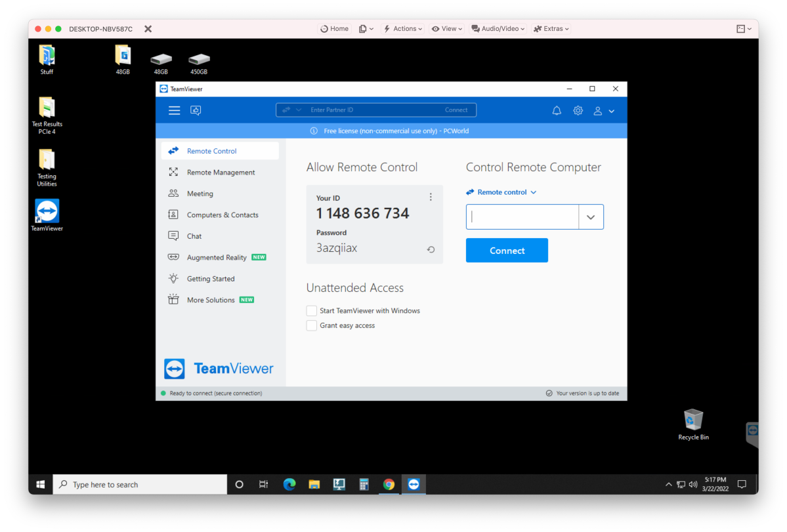
Task: Open File Explorer from taskbar
Action: (314, 484)
